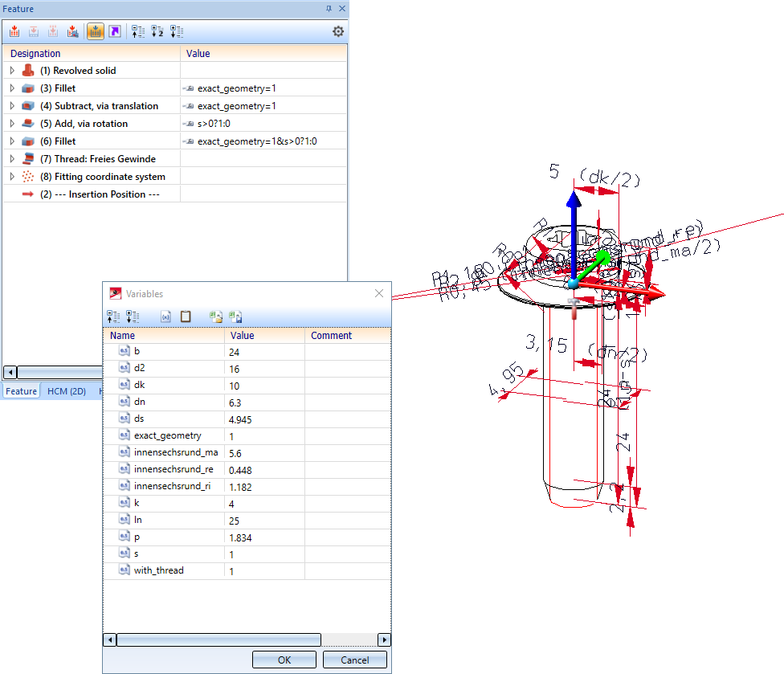Viewport: 784px width, 674px height.
Task: Click the Variables horizontal scrollbar thumb
Action: (x=218, y=639)
